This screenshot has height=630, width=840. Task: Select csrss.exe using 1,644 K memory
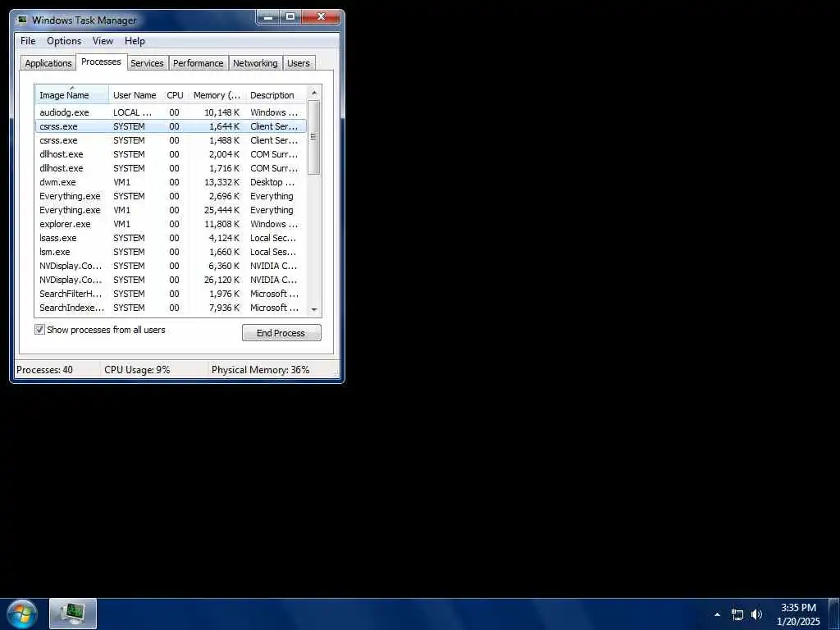[171, 126]
